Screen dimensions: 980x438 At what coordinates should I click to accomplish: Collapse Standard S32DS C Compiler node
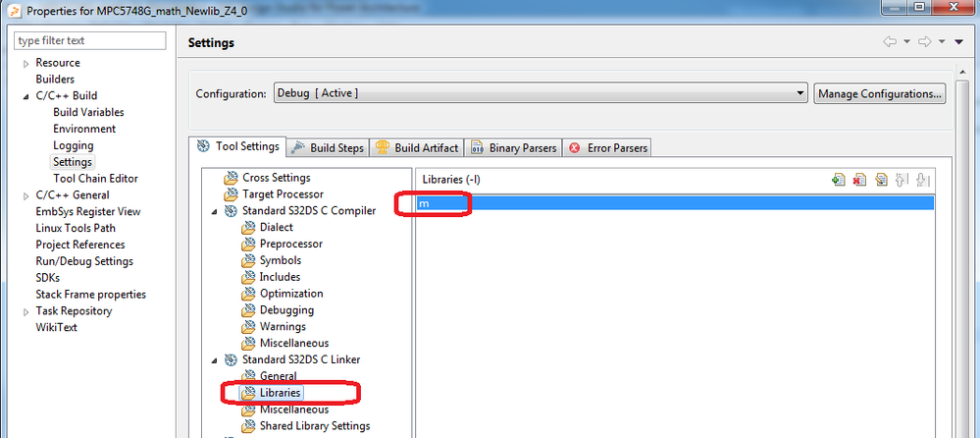coord(215,211)
